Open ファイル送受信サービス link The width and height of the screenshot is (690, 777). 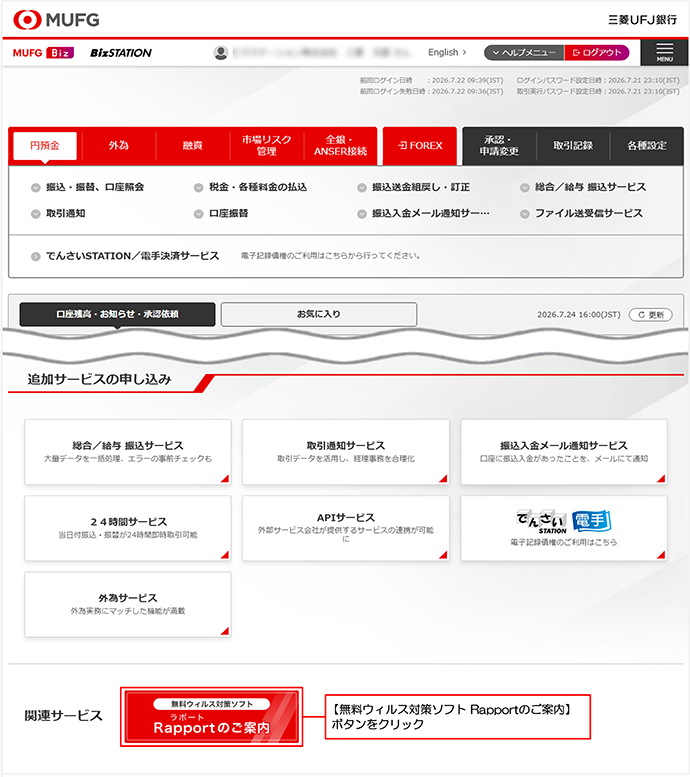point(588,214)
